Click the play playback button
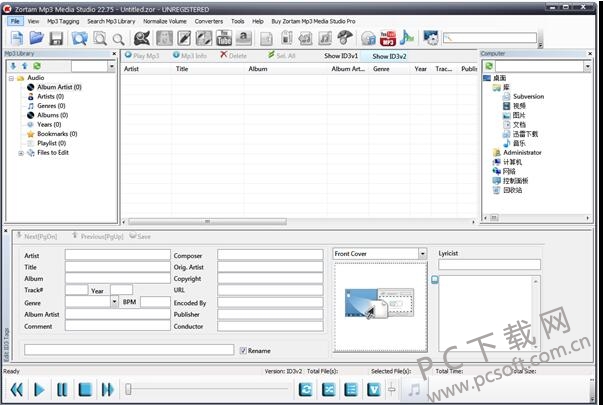 39,390
